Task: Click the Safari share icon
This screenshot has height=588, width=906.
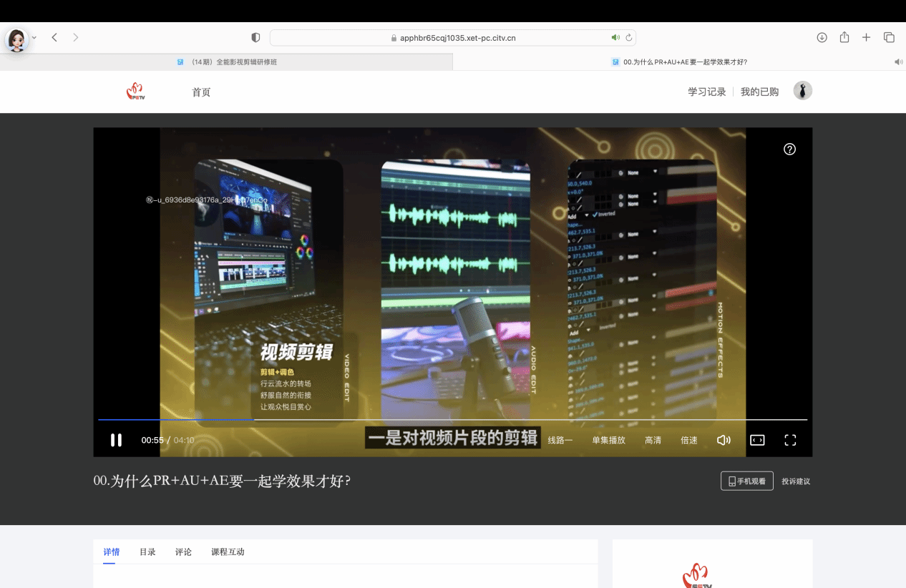Action: (x=844, y=37)
